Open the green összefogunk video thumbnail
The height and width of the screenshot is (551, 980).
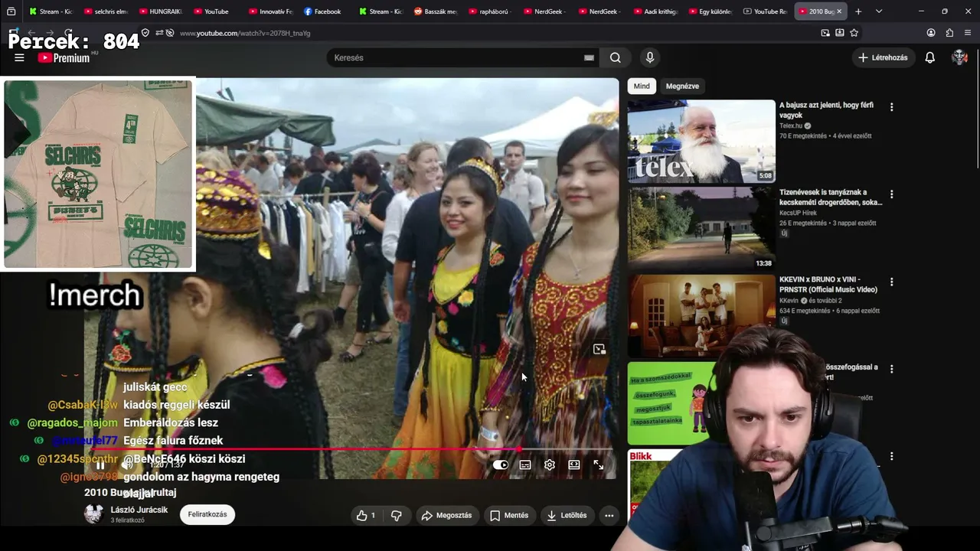click(x=671, y=403)
